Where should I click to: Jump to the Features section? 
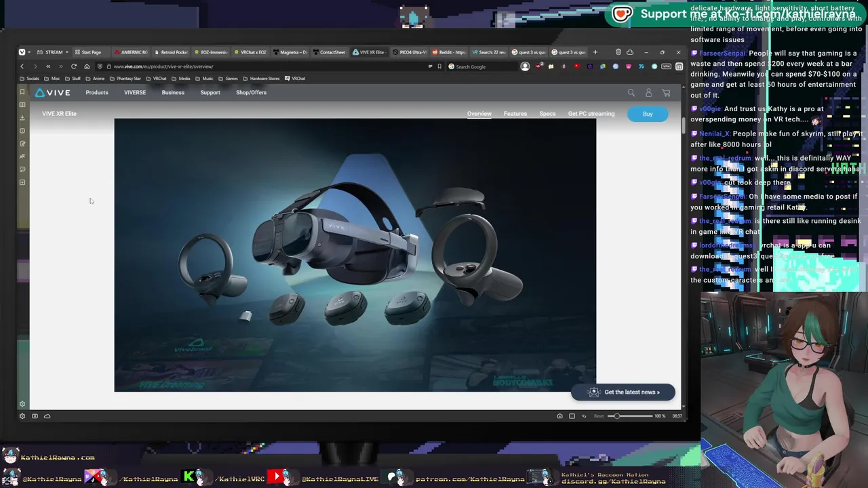[x=515, y=114]
